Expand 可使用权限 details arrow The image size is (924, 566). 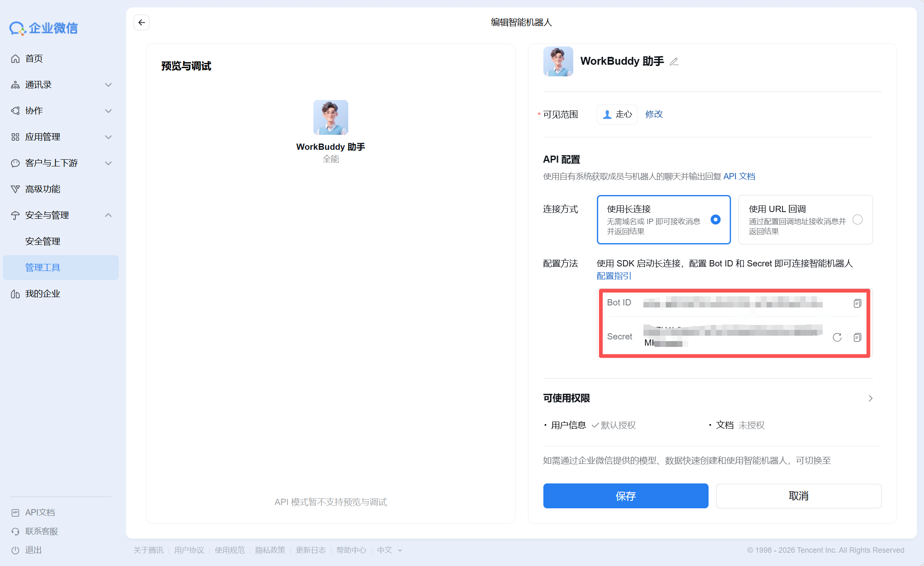tap(870, 398)
